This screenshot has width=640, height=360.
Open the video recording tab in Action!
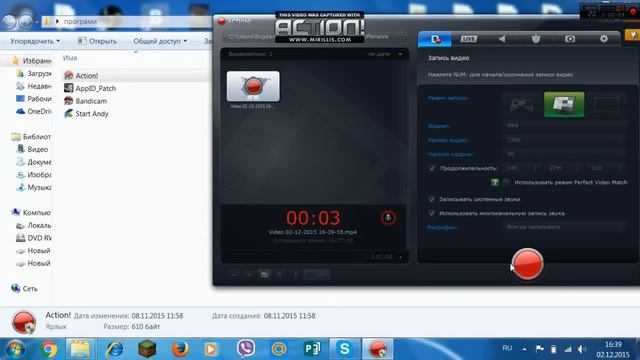pyautogui.click(x=435, y=39)
